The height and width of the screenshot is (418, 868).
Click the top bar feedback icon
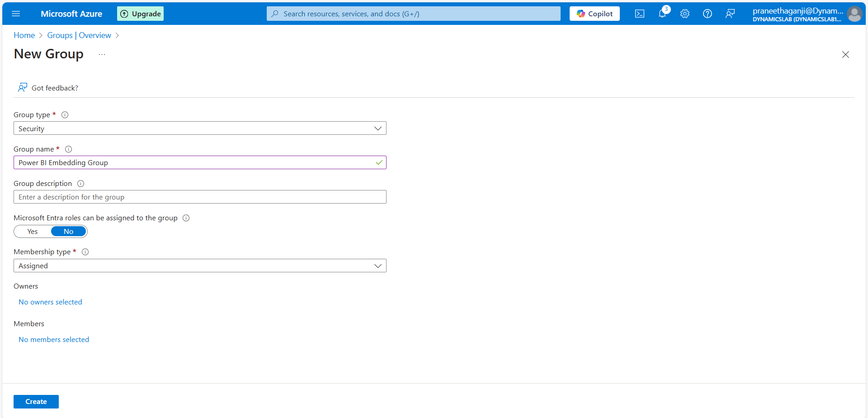pyautogui.click(x=730, y=14)
